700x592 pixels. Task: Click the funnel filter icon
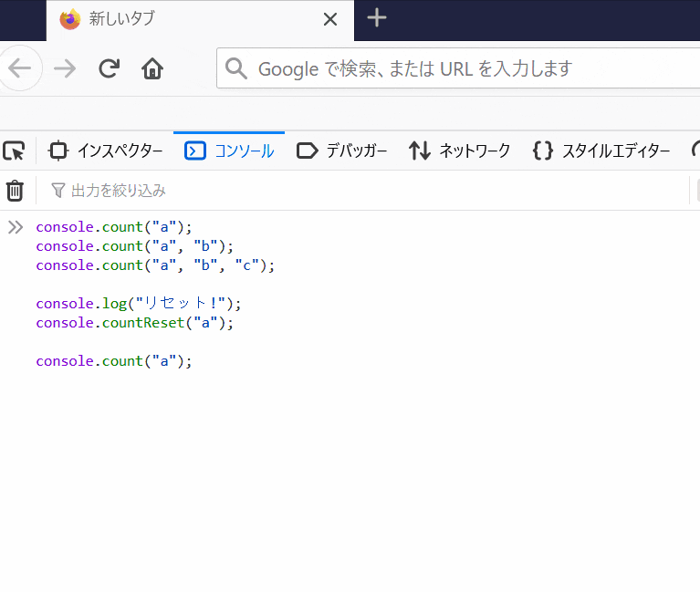pos(57,191)
